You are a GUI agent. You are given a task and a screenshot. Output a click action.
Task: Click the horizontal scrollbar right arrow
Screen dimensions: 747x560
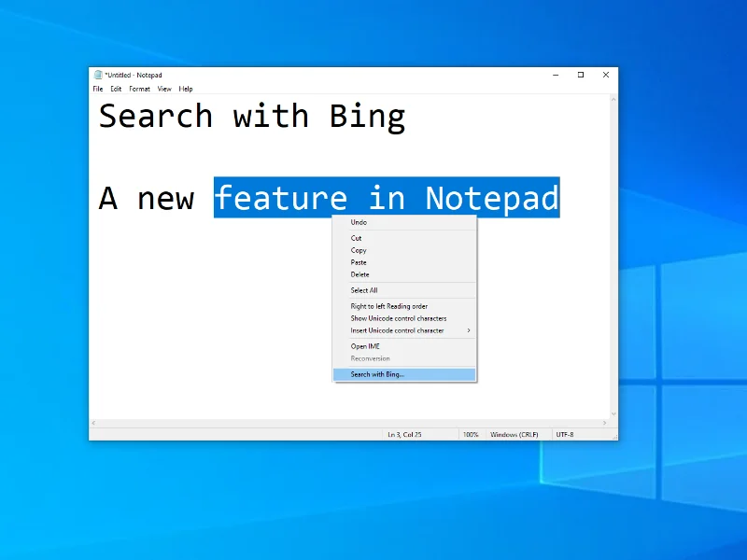tap(604, 423)
